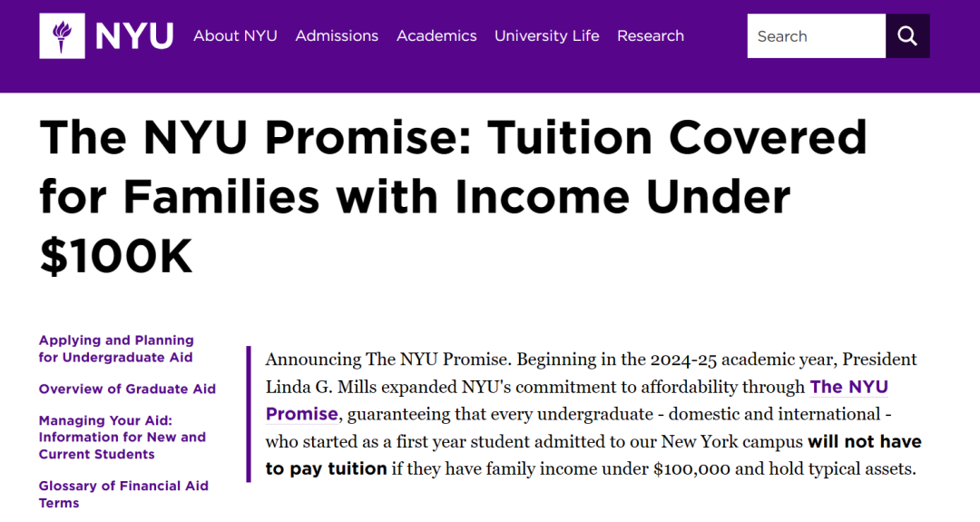Click the magnifying glass search button
This screenshot has width=980, height=522.
coord(907,36)
